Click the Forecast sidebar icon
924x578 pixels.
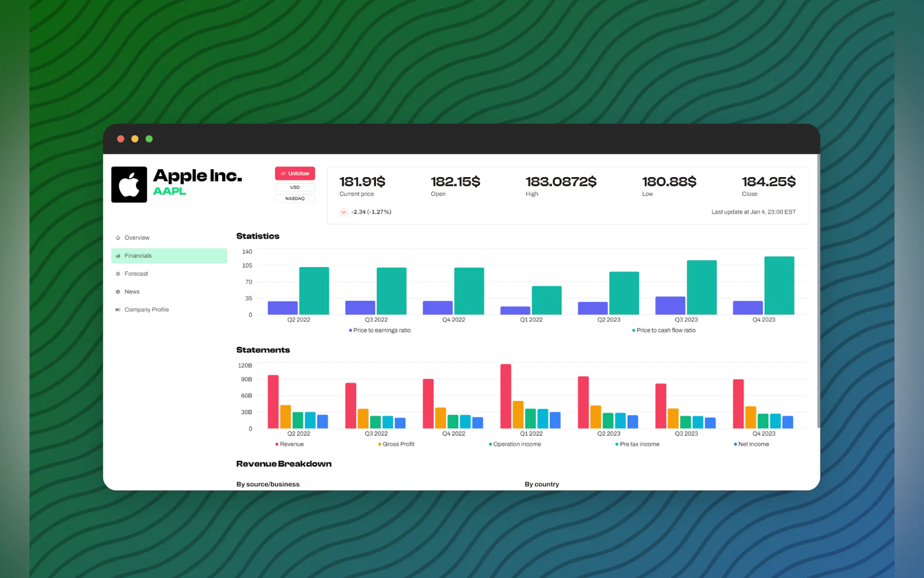pos(118,274)
